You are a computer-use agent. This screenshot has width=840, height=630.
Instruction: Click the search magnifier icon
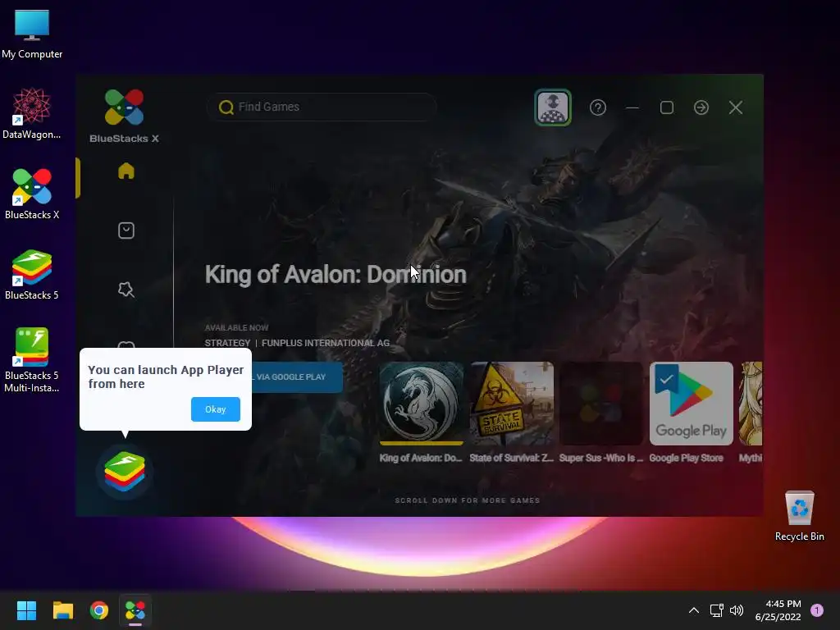tap(226, 107)
